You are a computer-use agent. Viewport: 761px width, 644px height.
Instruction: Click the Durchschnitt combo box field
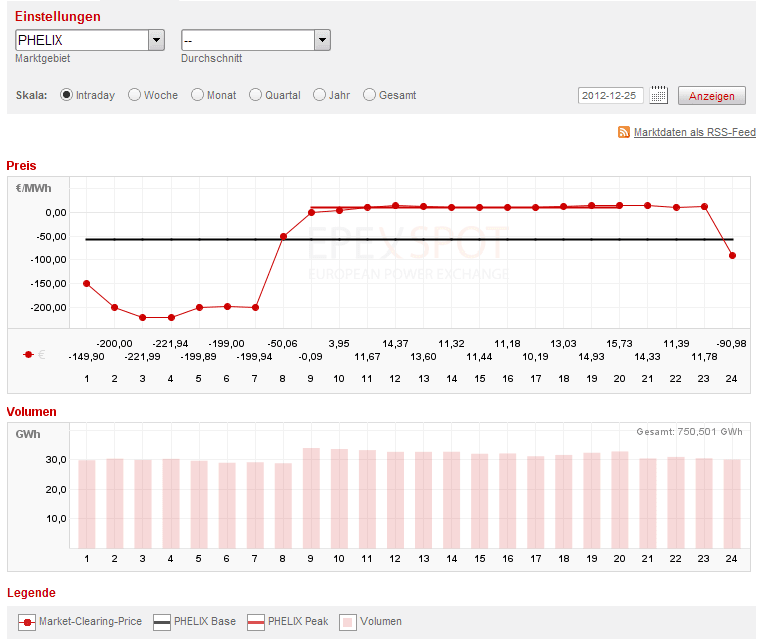click(256, 40)
